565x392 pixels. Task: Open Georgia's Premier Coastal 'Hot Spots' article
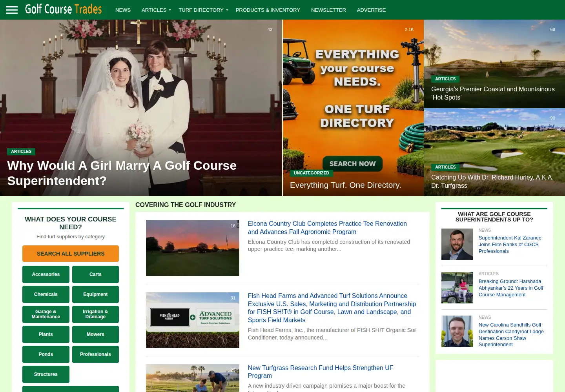click(493, 93)
